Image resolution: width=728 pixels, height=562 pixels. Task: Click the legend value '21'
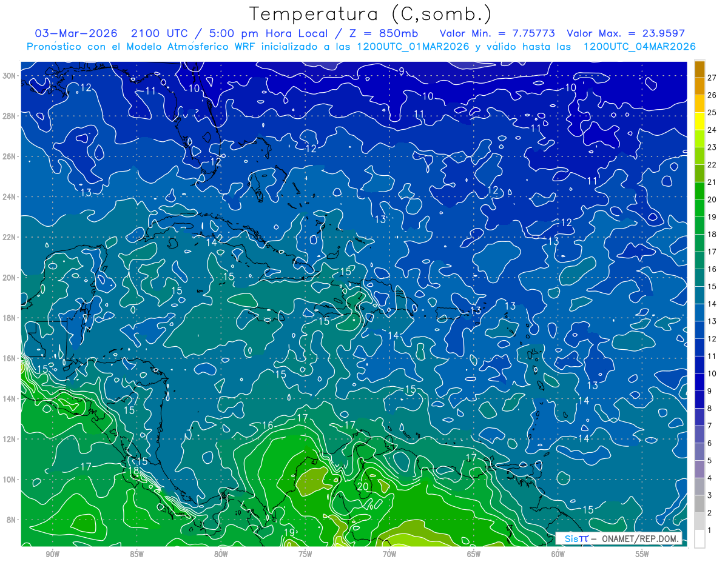[x=712, y=182]
